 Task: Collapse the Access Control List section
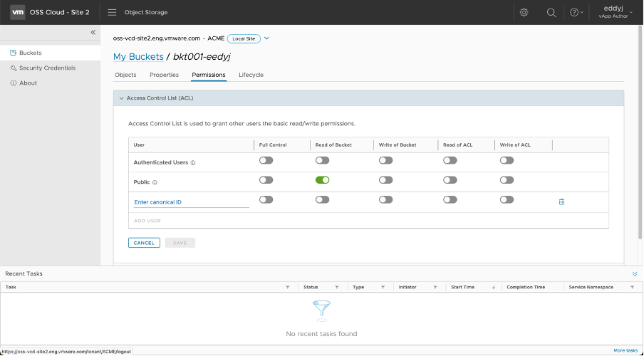point(121,98)
